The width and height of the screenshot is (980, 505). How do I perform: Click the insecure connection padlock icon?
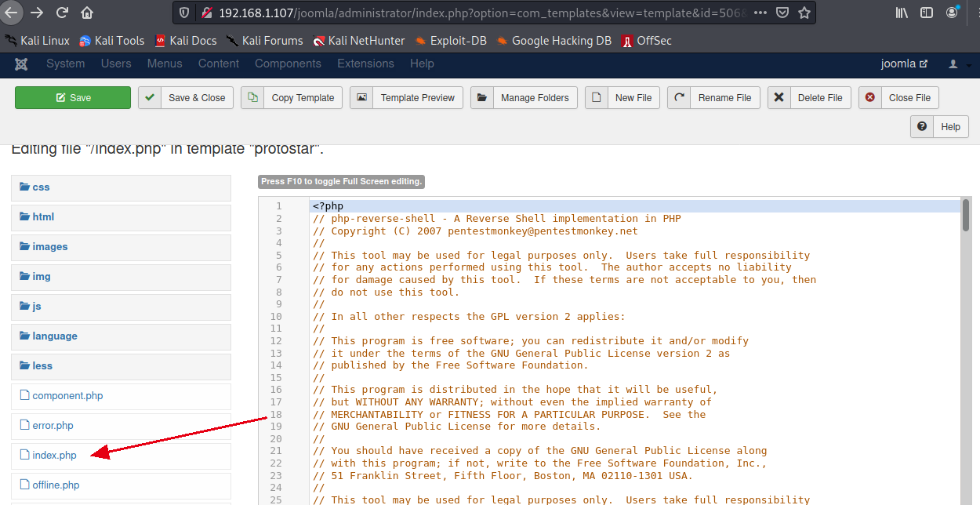tap(207, 13)
